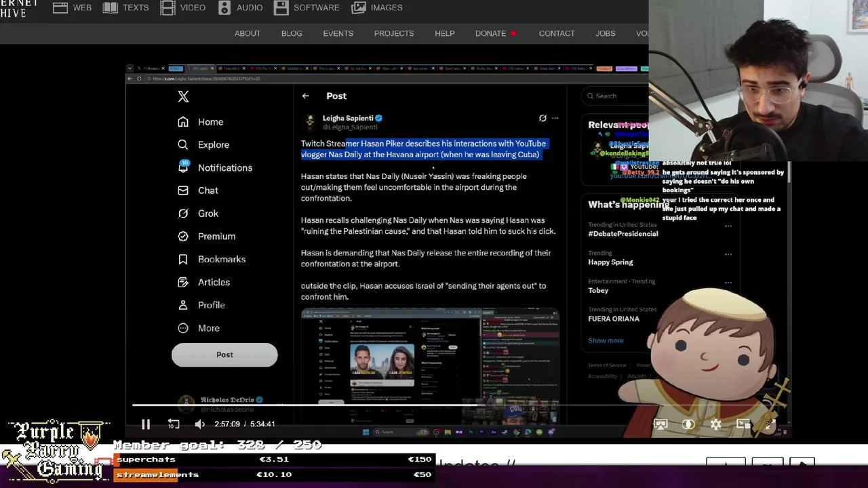
Task: Open the ABOUT menu item
Action: coord(248,33)
